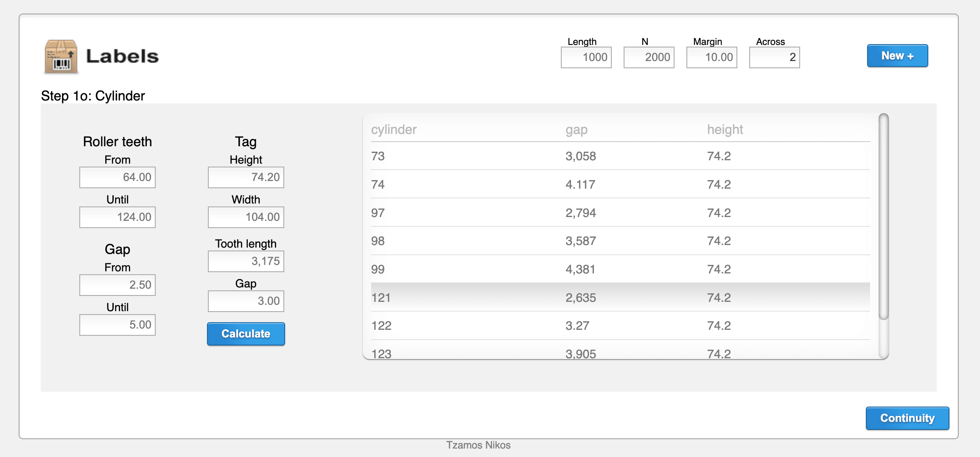Viewport: 980px width, 457px height.
Task: Click the Tag Height field
Action: click(x=246, y=177)
